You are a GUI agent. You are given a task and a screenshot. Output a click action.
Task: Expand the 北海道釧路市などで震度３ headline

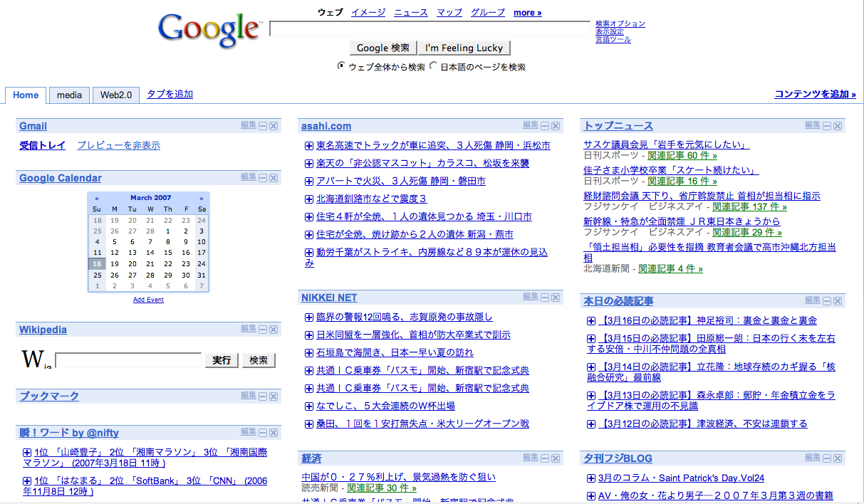tap(309, 199)
